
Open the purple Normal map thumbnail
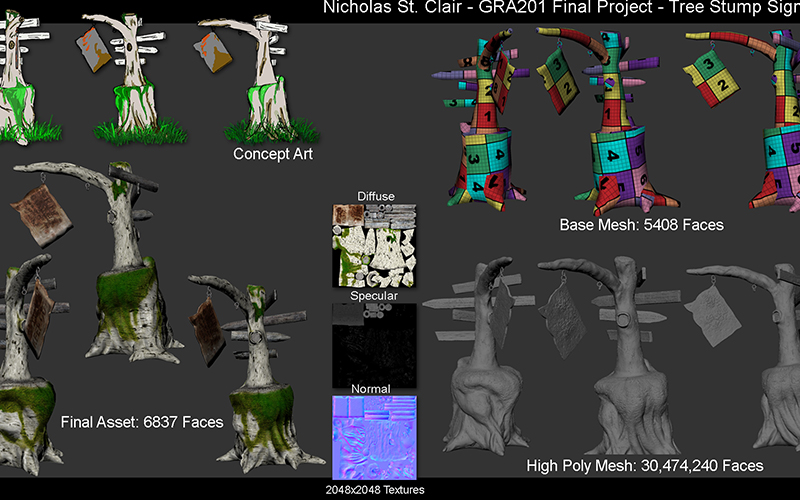click(x=374, y=438)
